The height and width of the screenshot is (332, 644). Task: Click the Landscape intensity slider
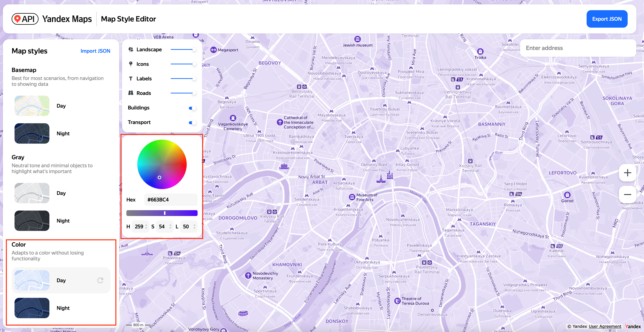coord(183,49)
